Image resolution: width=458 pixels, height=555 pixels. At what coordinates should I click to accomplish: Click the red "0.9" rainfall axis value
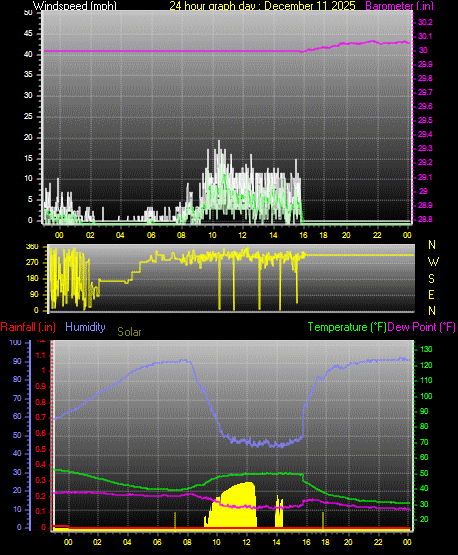pyautogui.click(x=41, y=387)
